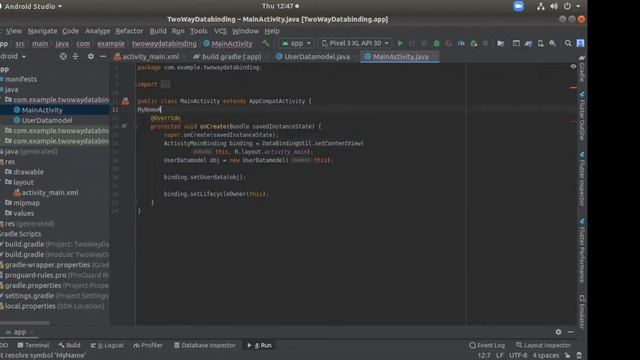This screenshot has width=640, height=360.
Task: Open the Gradle tool window
Action: pyautogui.click(x=582, y=69)
